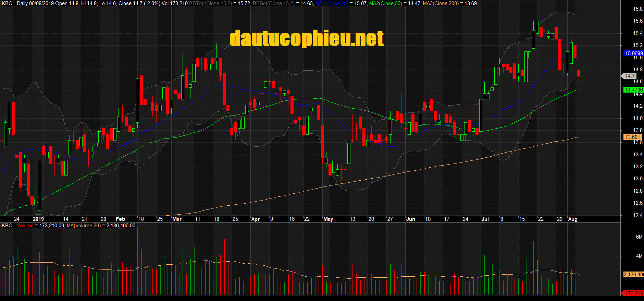
Task: Select the green MA2(Close,50) legend label
Action: coord(385,3)
